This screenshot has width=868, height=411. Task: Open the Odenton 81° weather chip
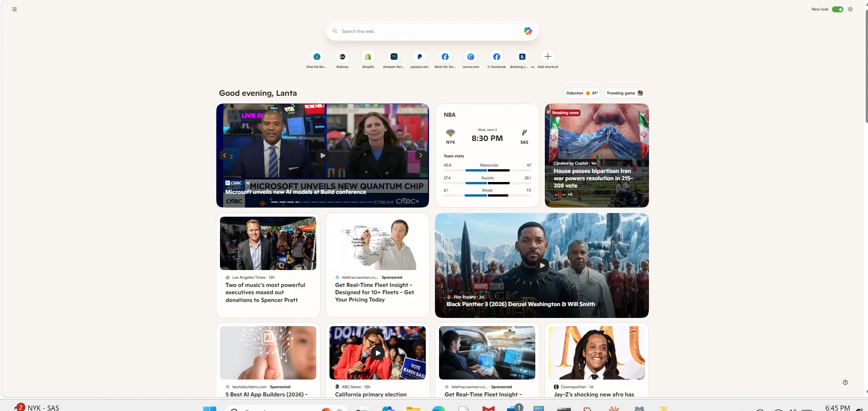[x=582, y=93]
